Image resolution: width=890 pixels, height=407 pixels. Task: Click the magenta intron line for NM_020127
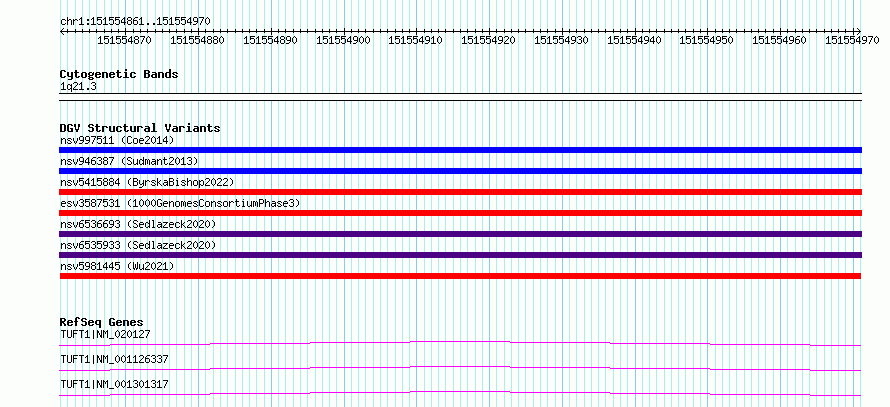click(x=460, y=343)
